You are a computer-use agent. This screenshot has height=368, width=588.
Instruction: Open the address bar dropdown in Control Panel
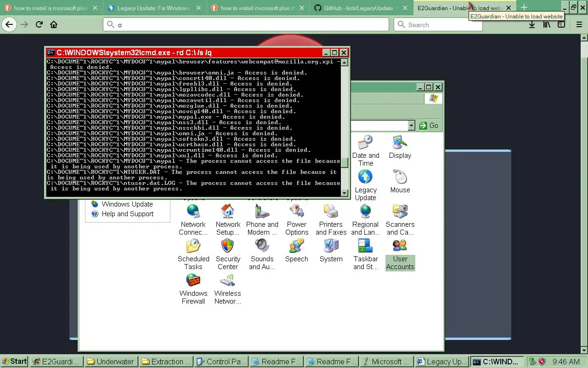click(411, 126)
